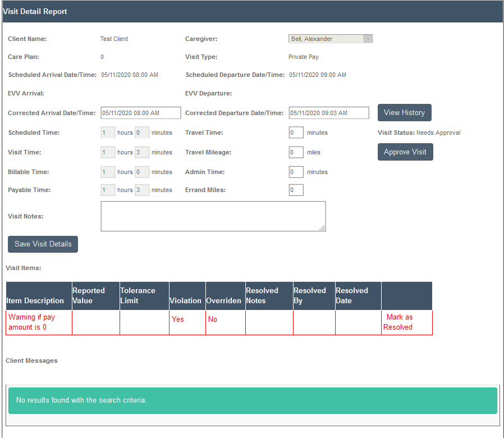This screenshot has height=438, width=504.
Task: Open the Test Client link
Action: [x=114, y=39]
